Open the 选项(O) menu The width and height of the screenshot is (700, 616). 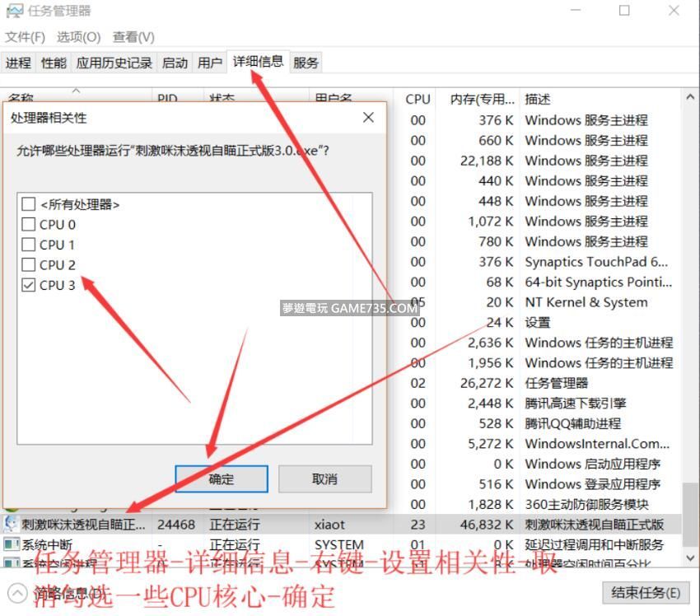[x=78, y=37]
